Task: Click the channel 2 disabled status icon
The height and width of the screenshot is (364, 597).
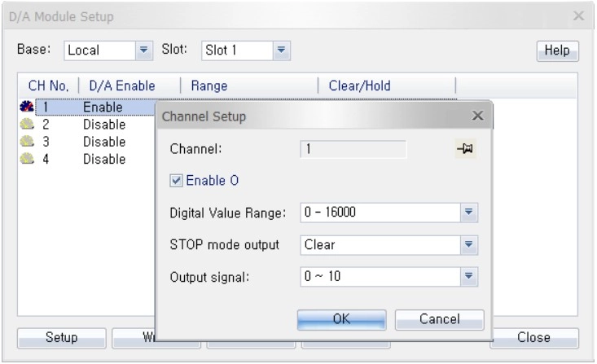Action: tap(27, 124)
